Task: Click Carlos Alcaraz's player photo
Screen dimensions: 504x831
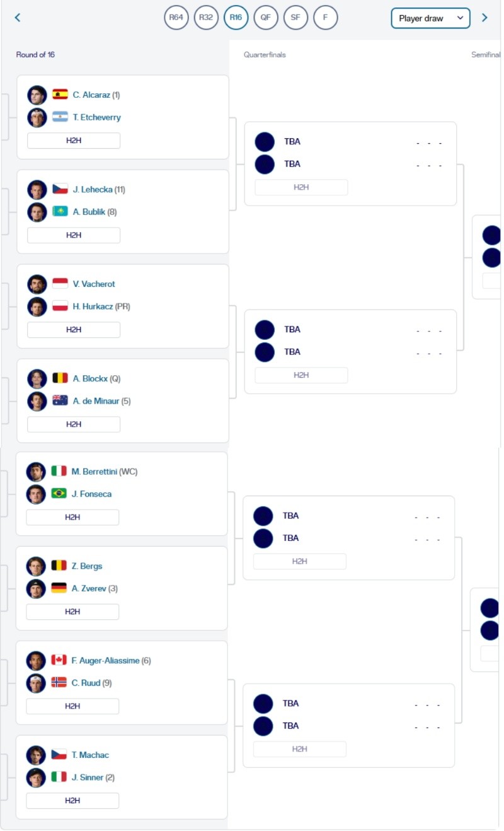Action: (x=37, y=95)
